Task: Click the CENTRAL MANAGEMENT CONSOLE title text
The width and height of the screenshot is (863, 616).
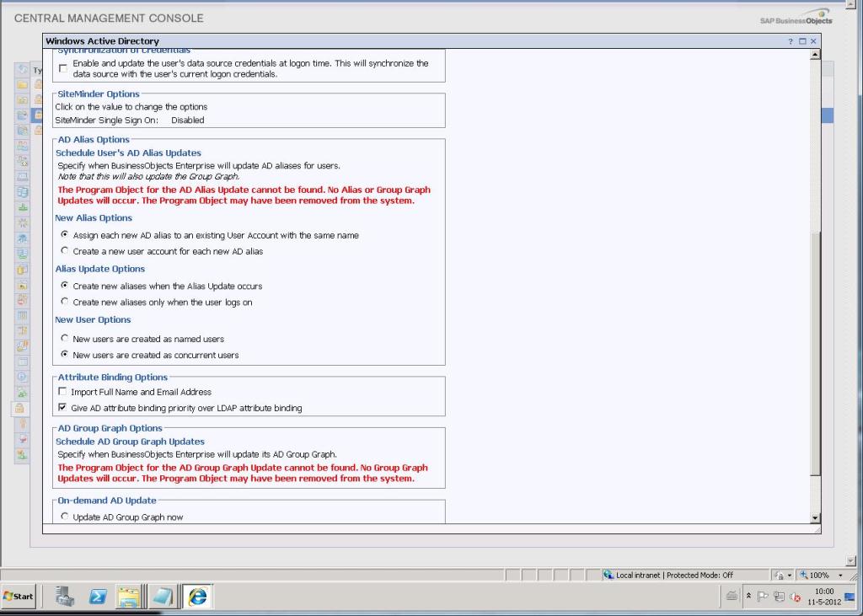Action: [109, 19]
